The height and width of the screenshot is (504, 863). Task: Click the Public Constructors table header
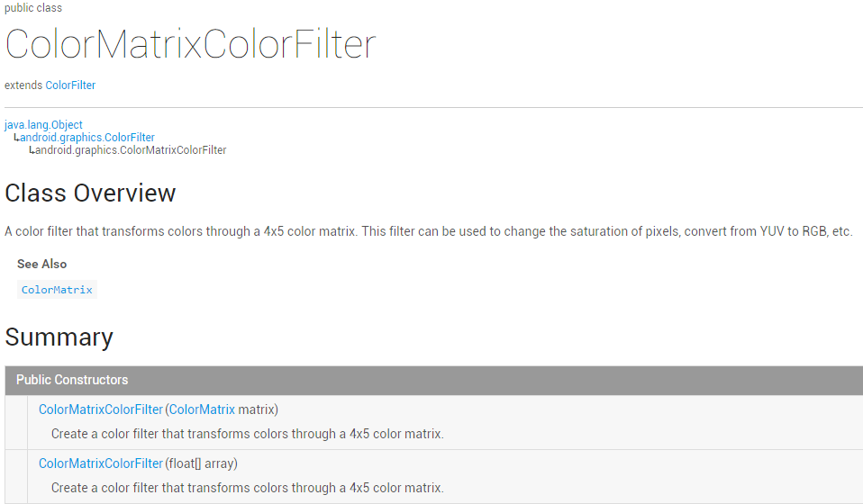pyautogui.click(x=72, y=380)
